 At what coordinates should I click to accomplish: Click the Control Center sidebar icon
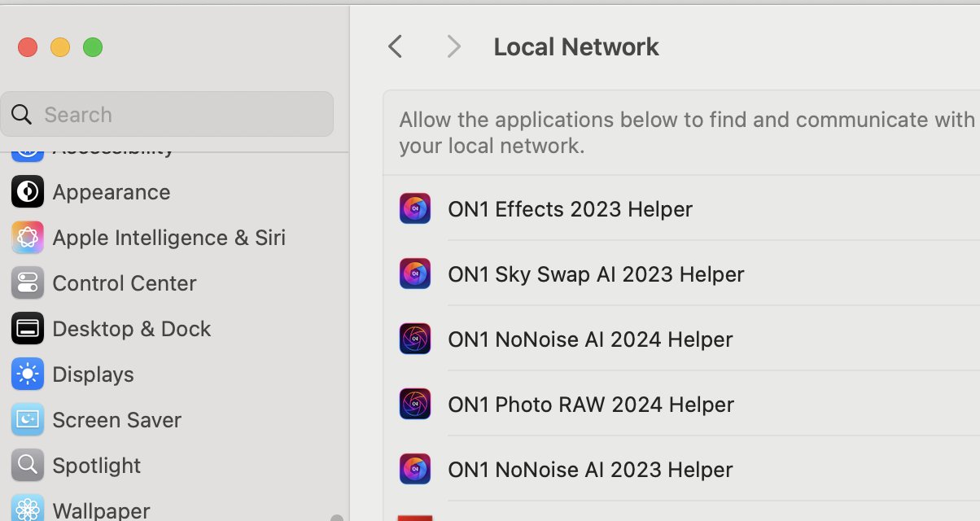(28, 283)
